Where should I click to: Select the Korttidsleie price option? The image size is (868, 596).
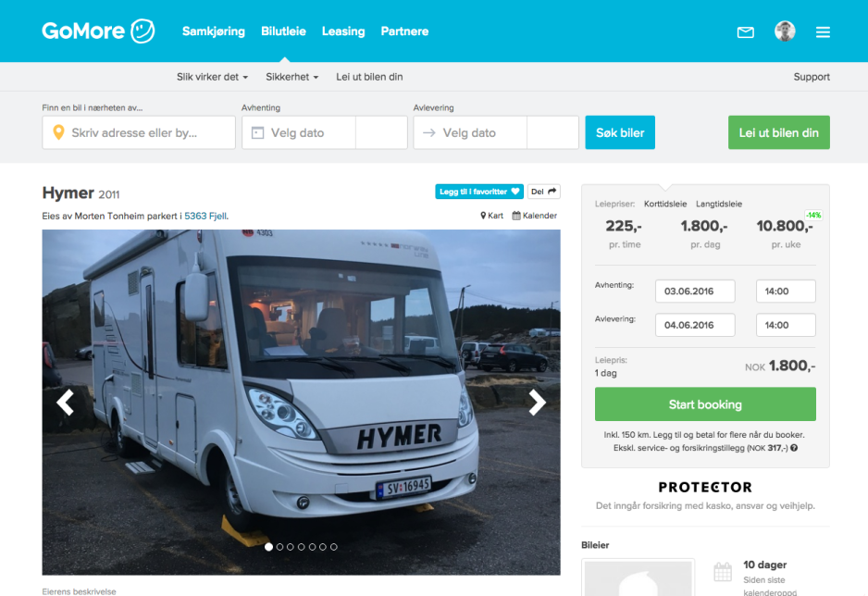point(664,204)
